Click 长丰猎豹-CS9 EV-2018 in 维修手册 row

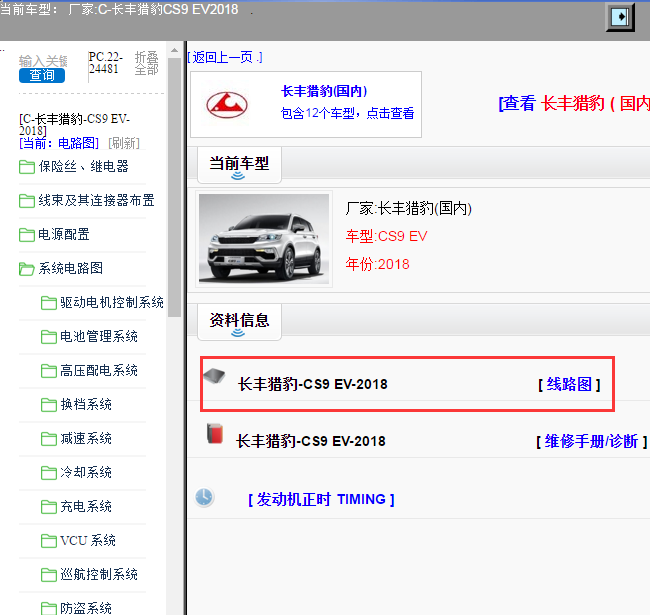[311, 441]
